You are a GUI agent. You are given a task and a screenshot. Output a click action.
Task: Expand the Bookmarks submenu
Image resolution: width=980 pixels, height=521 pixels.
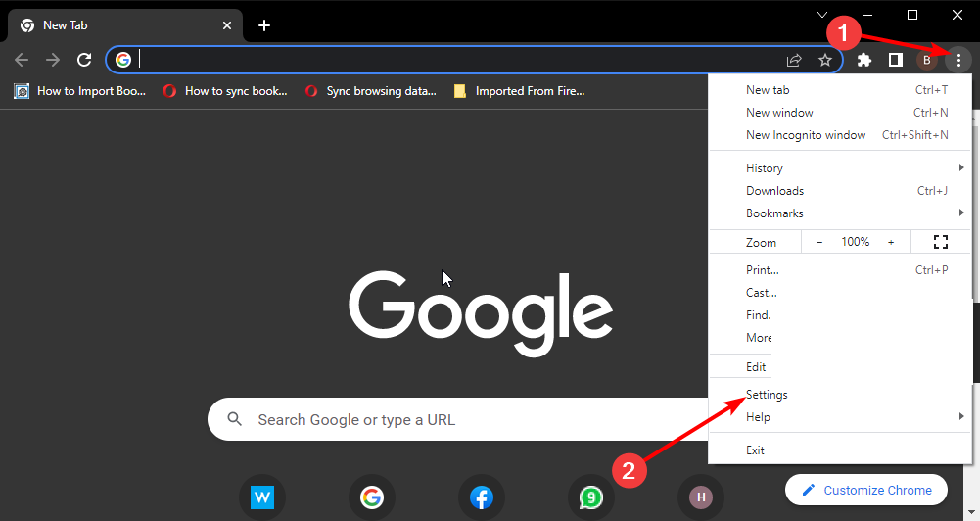[x=840, y=213]
